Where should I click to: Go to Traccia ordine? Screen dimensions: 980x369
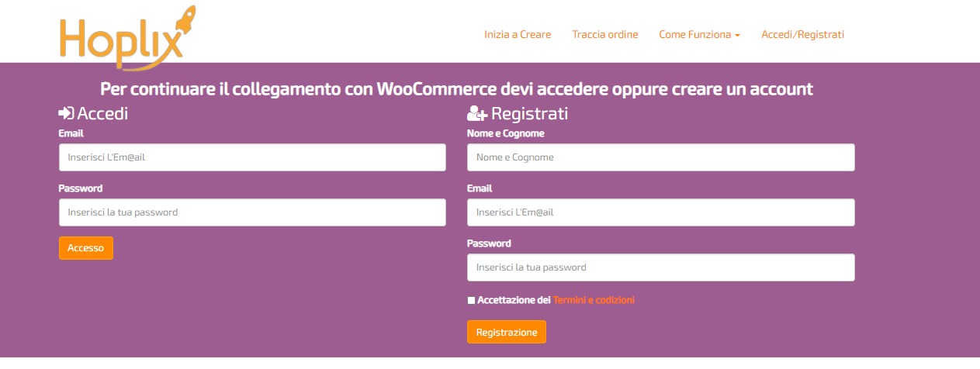[605, 34]
